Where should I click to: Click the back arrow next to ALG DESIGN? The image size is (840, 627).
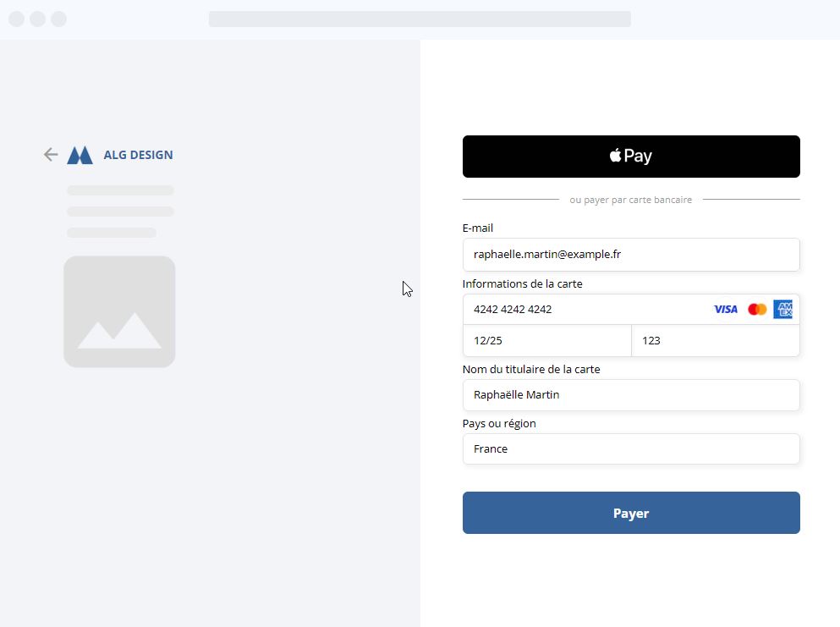[x=51, y=155]
